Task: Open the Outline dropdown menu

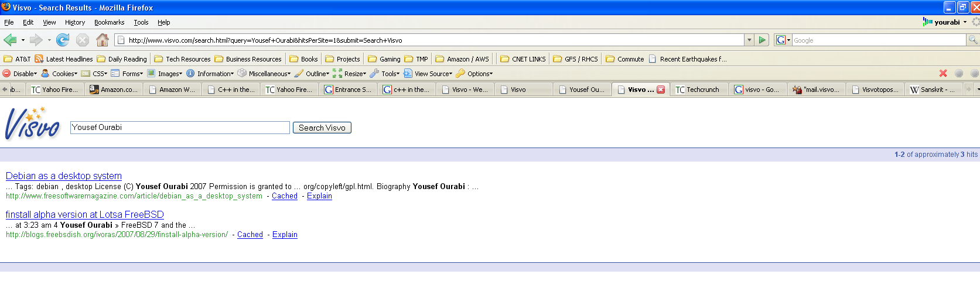Action: coord(312,74)
